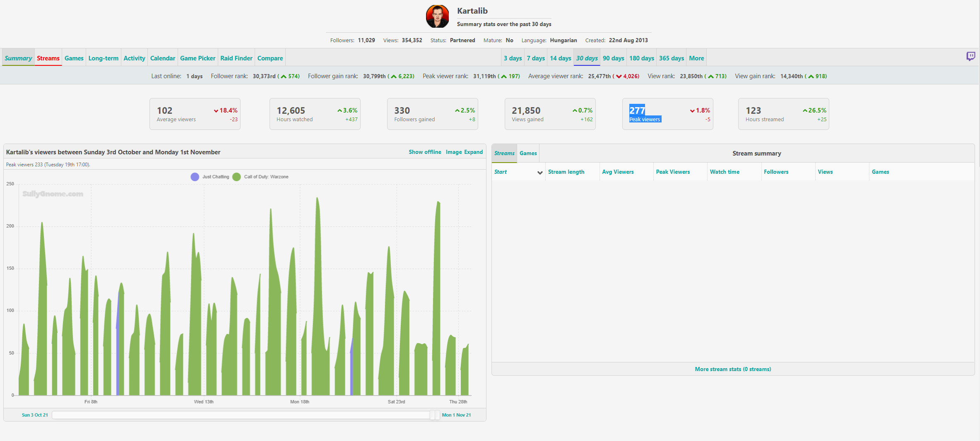This screenshot has width=980, height=441.
Task: Click Show offline in chart header
Action: [425, 152]
